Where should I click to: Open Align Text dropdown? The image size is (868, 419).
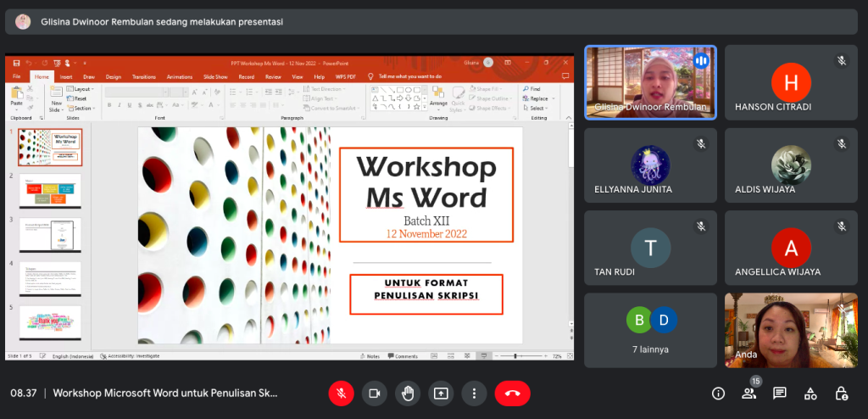pyautogui.click(x=321, y=98)
